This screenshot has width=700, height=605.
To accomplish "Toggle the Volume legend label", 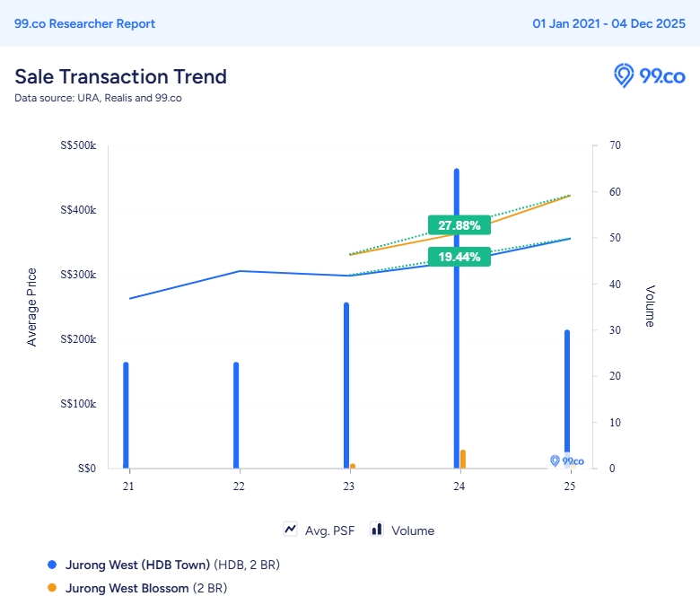I will pos(413,530).
